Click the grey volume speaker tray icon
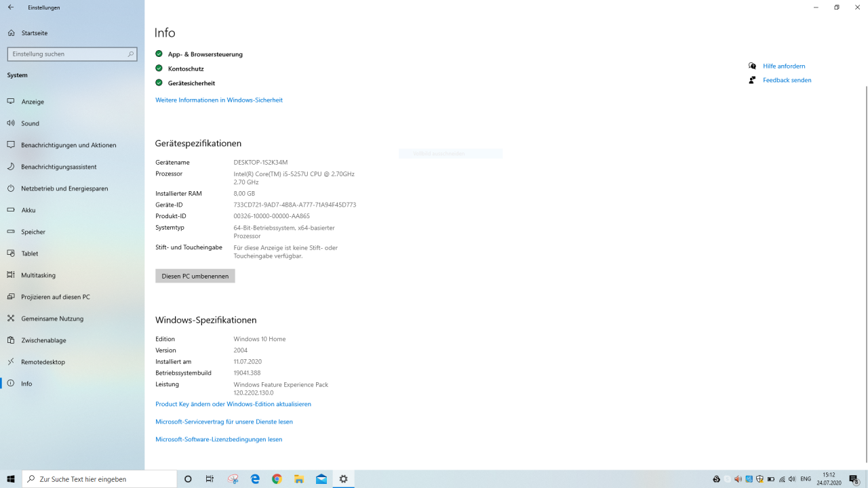Image resolution: width=868 pixels, height=488 pixels. [x=792, y=479]
